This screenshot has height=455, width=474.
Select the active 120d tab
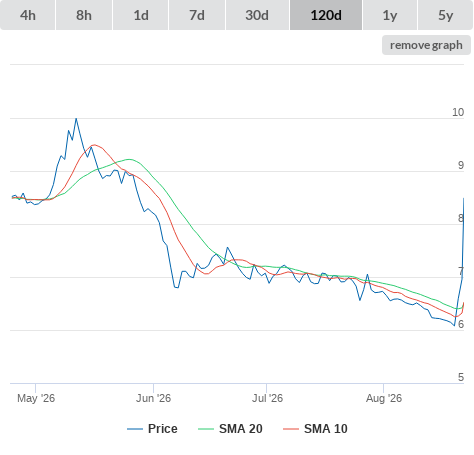pyautogui.click(x=326, y=15)
